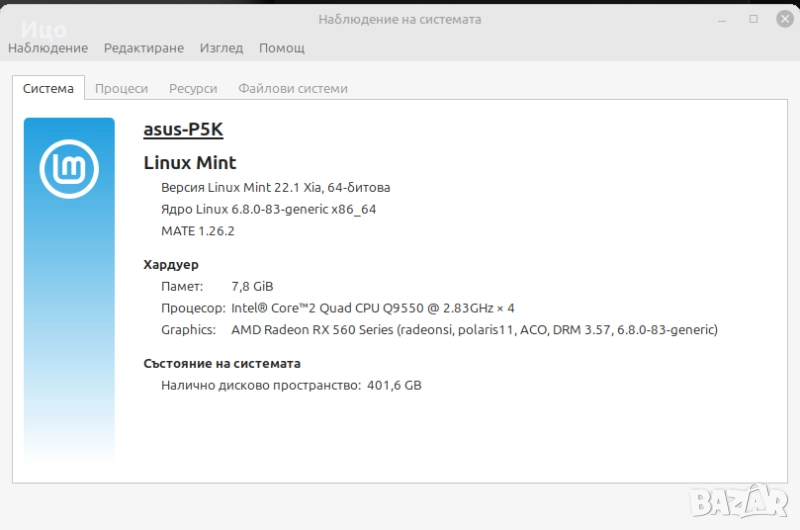This screenshot has width=800, height=530.
Task: Click the 401,6 GB disk space value
Action: (x=394, y=385)
